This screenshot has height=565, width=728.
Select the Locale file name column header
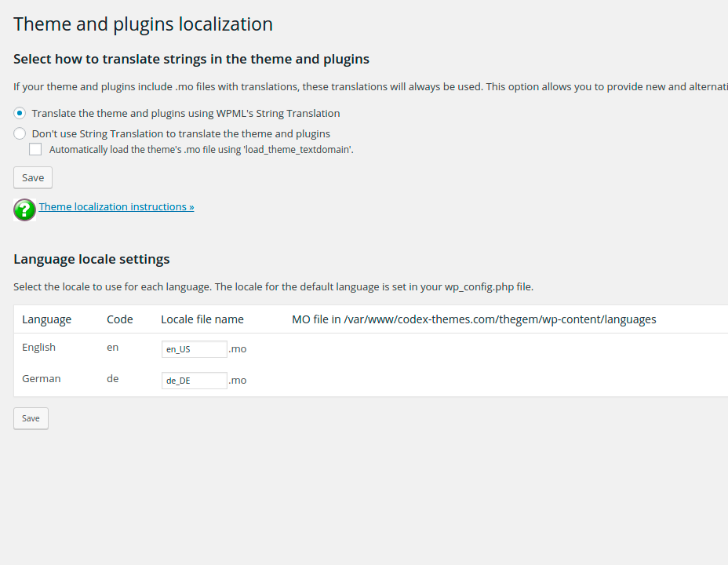click(202, 319)
